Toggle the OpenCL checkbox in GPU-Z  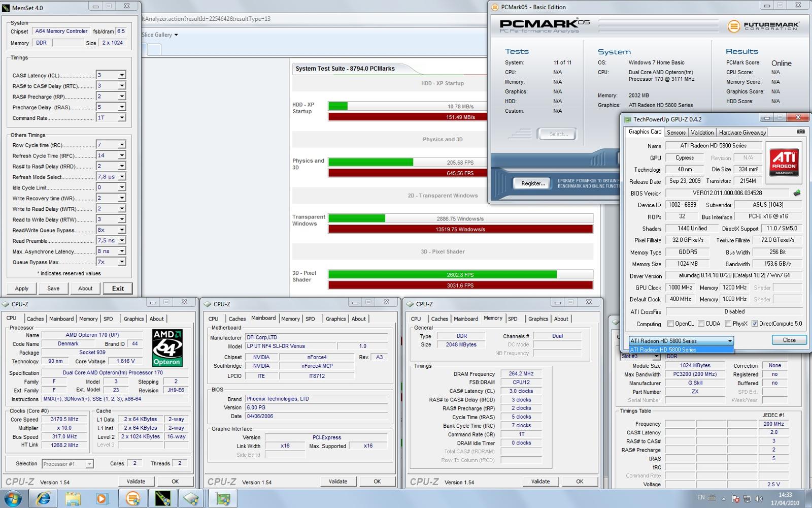[x=670, y=324]
